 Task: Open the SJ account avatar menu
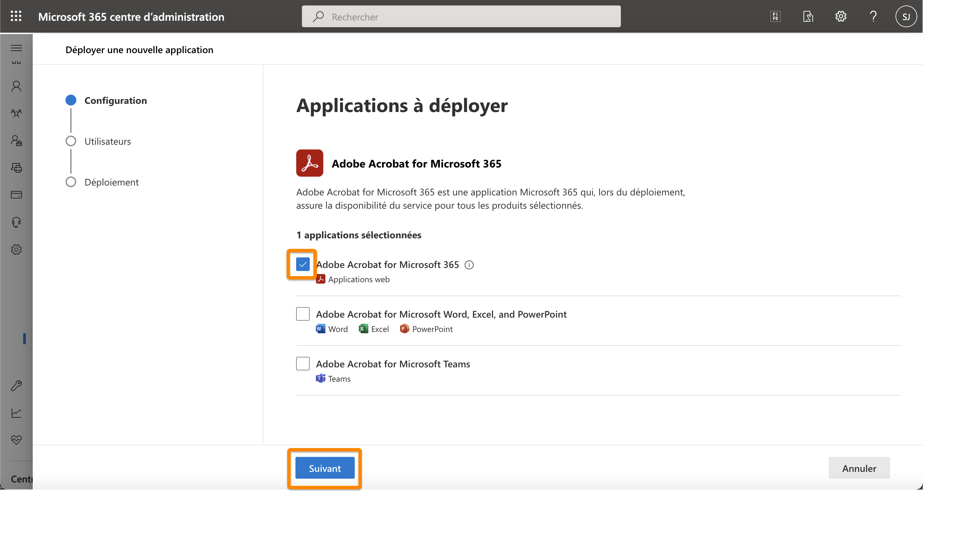click(907, 16)
